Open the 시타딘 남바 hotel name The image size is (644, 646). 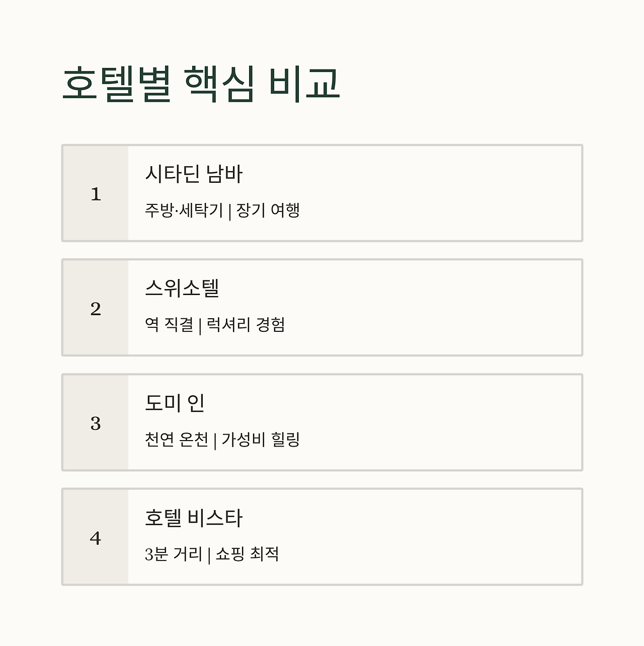(x=194, y=174)
